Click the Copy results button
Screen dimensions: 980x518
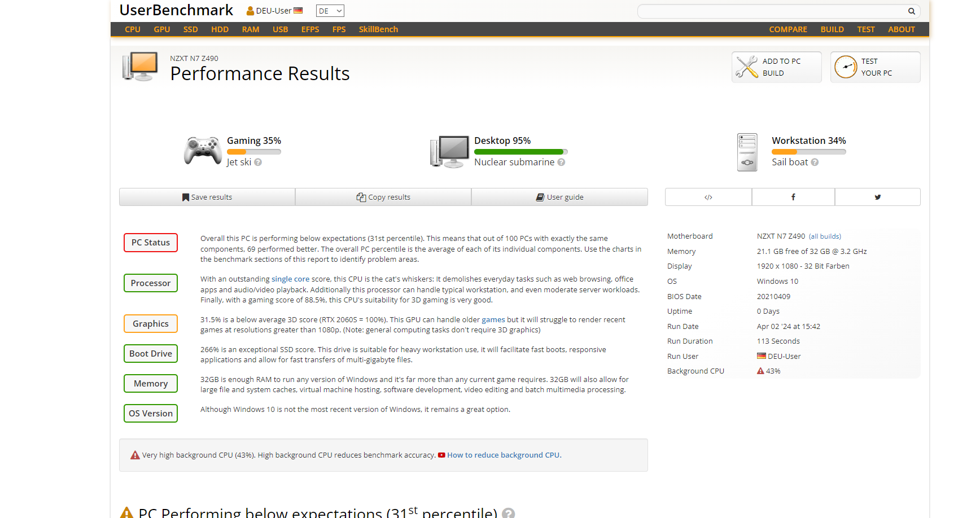pyautogui.click(x=383, y=197)
